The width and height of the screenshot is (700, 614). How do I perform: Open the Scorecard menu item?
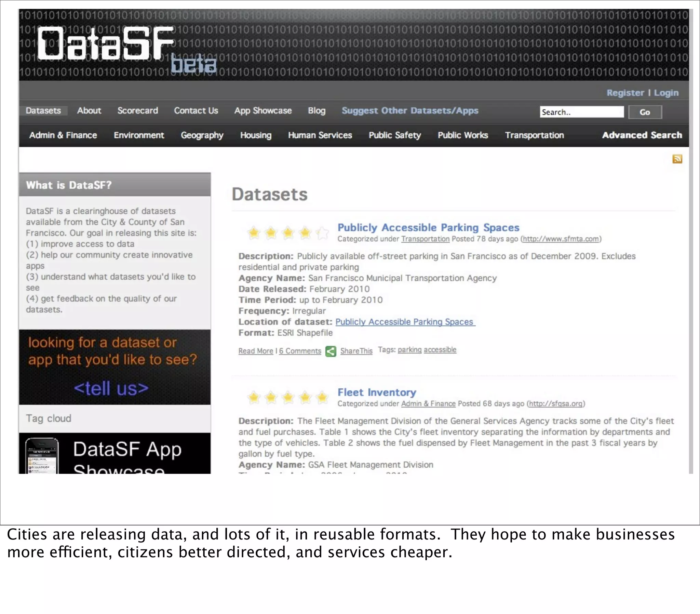pos(138,111)
